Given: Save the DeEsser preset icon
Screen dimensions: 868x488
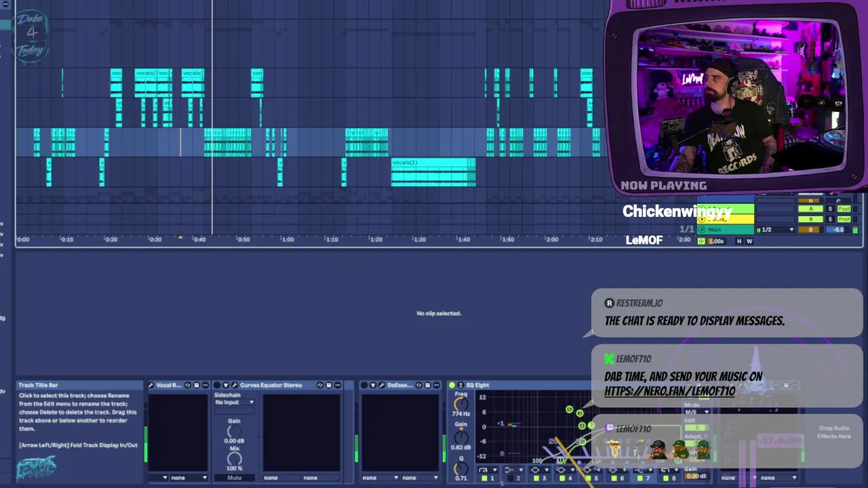Looking at the screenshot, I should coord(427,385).
